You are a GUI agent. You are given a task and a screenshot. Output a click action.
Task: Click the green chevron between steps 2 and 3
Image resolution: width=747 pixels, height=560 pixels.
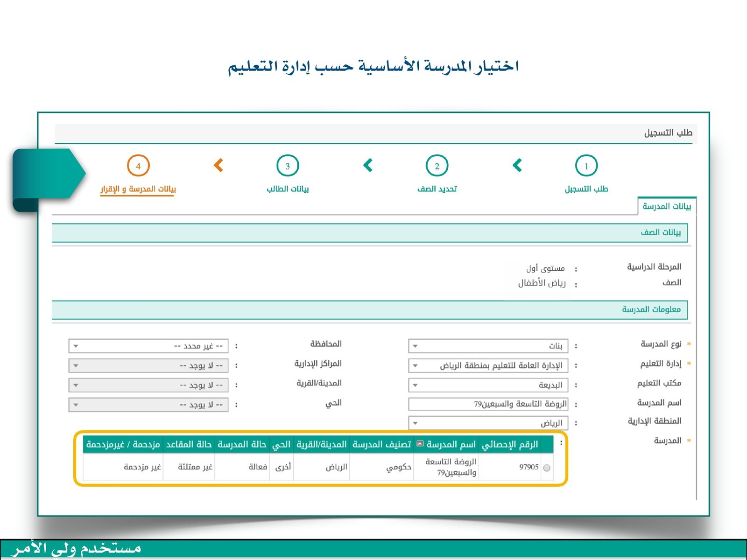tap(368, 165)
